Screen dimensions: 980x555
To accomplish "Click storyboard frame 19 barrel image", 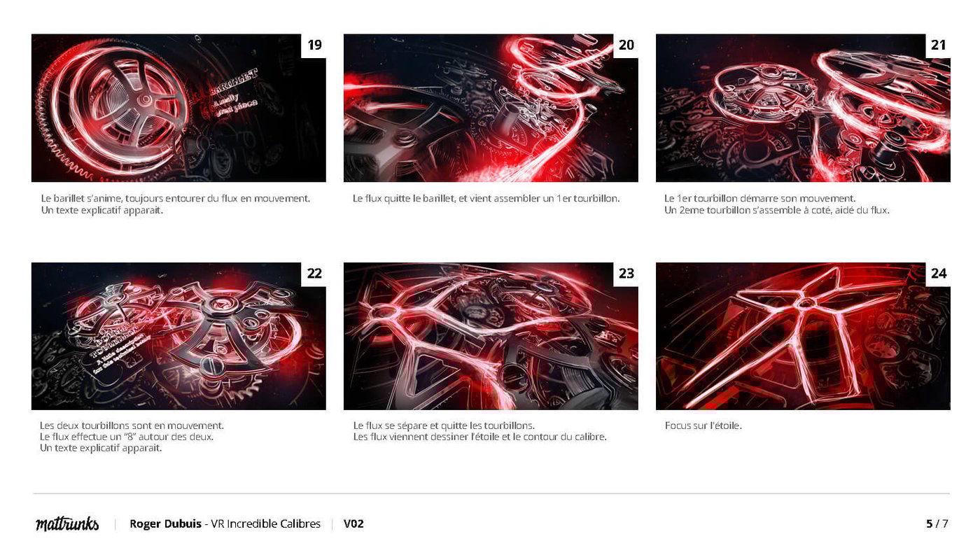I will coord(178,108).
